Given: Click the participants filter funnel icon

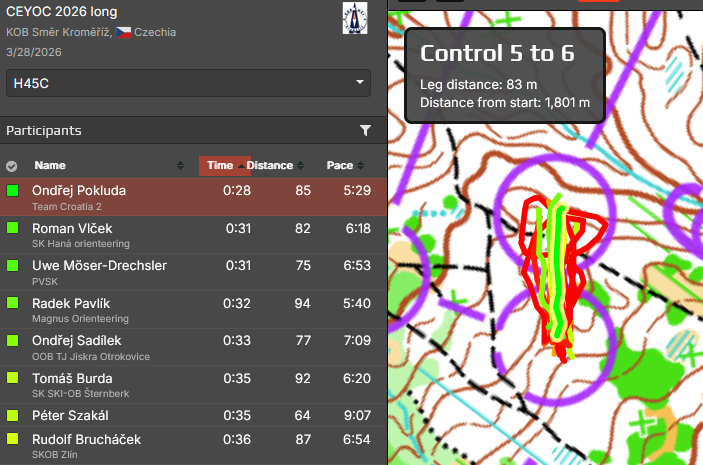Looking at the screenshot, I should 365,131.
